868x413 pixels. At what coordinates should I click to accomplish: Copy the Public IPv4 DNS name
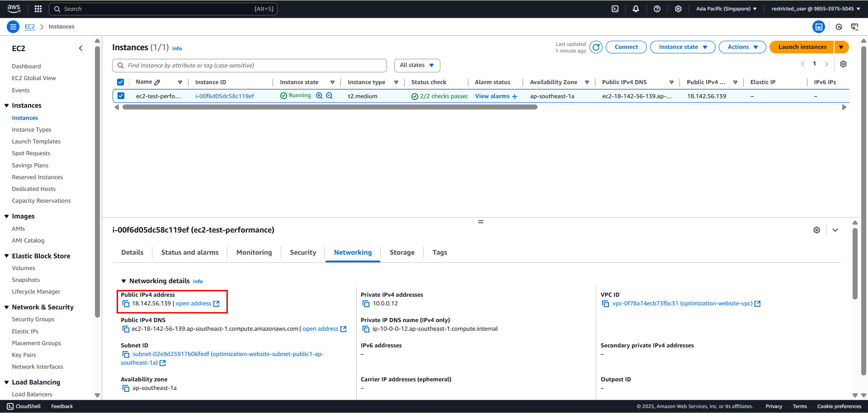126,329
